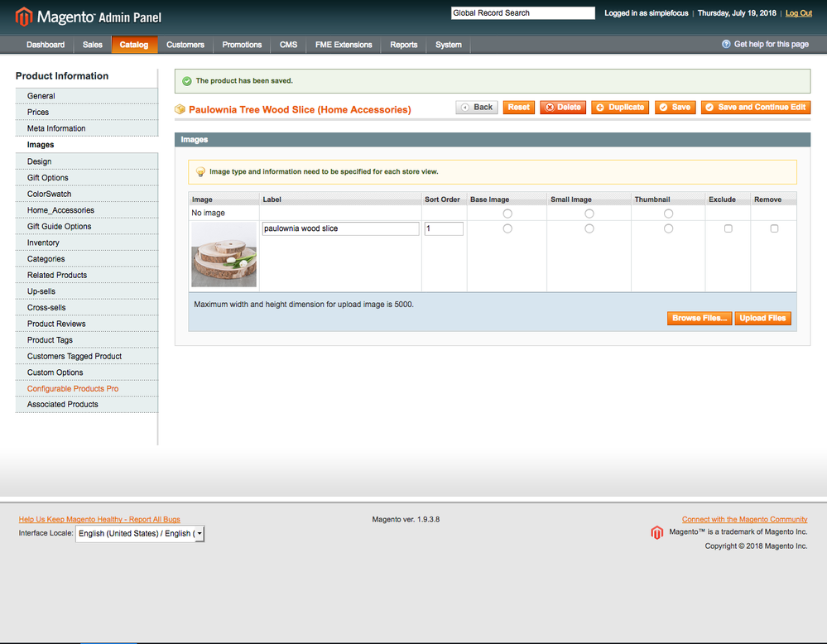Screen dimensions: 827x644
Task: Click the wood slice image thumbnail
Action: point(224,255)
